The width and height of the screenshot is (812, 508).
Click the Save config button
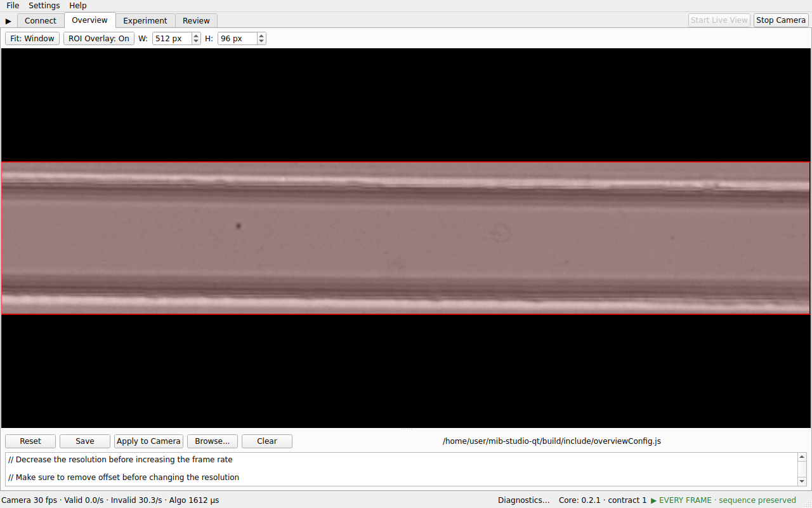[85, 441]
